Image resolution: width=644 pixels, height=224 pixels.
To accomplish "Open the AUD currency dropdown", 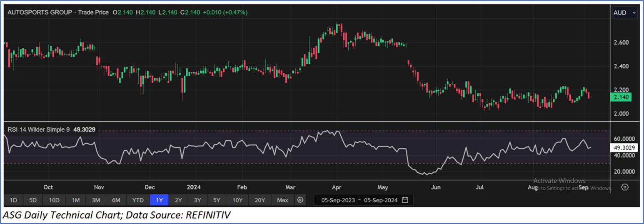I will pos(624,13).
